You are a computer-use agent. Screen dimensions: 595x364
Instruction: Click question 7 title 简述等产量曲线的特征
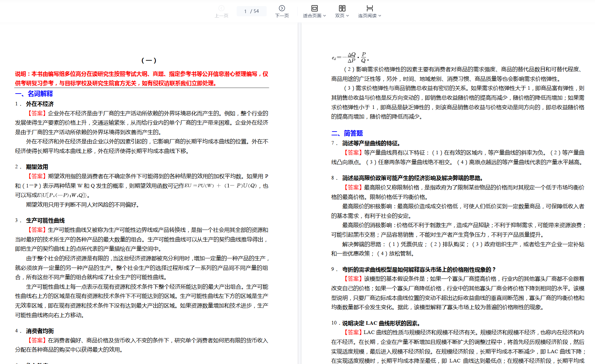tap(371, 143)
